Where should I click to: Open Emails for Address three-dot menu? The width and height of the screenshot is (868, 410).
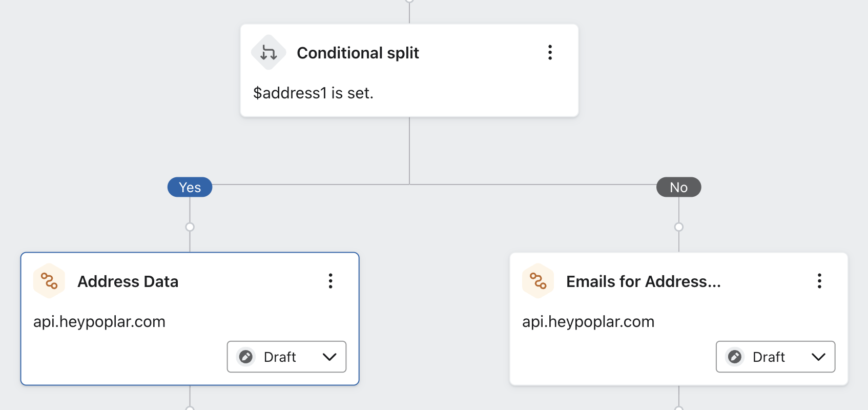click(x=819, y=281)
